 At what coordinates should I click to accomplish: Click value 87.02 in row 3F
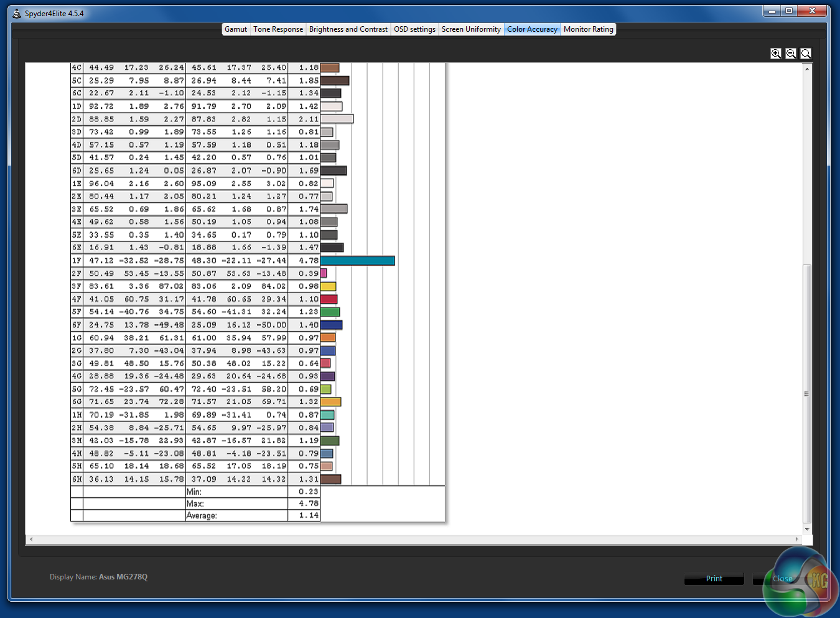pos(171,286)
